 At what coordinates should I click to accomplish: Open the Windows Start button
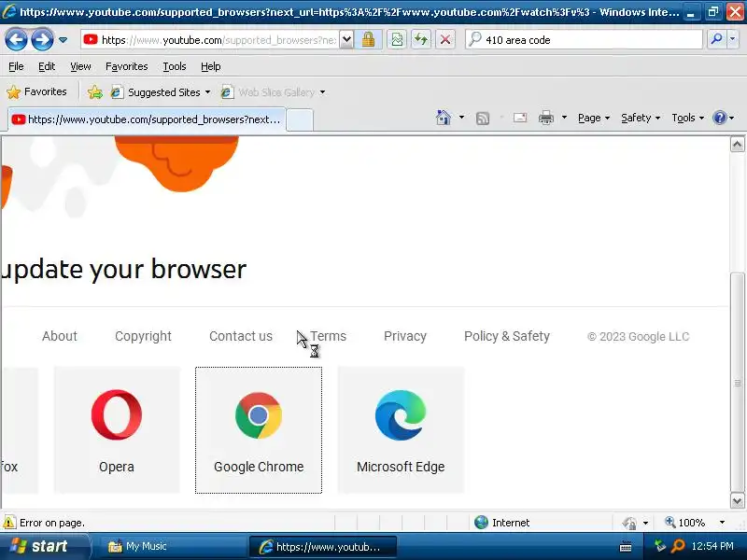click(44, 546)
